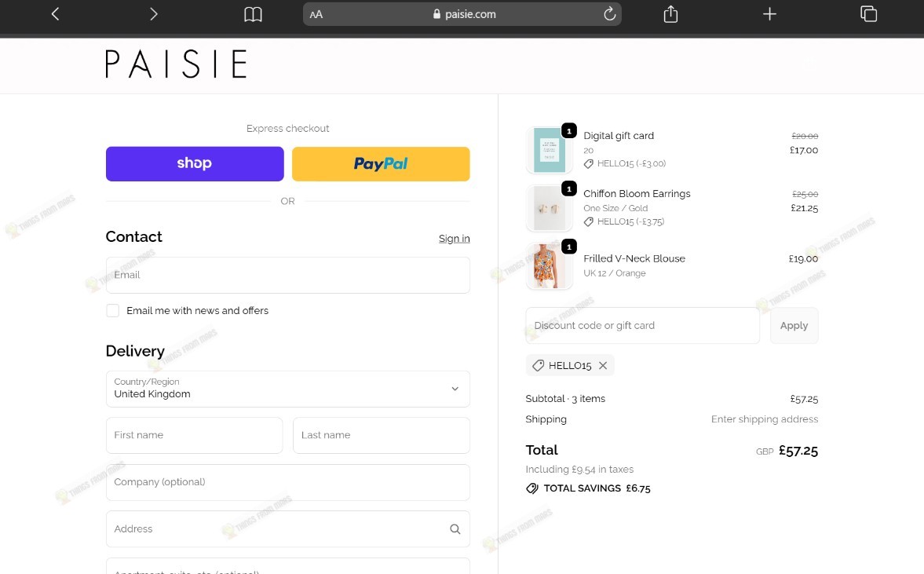Click the £21.25 earrings price

(x=805, y=208)
